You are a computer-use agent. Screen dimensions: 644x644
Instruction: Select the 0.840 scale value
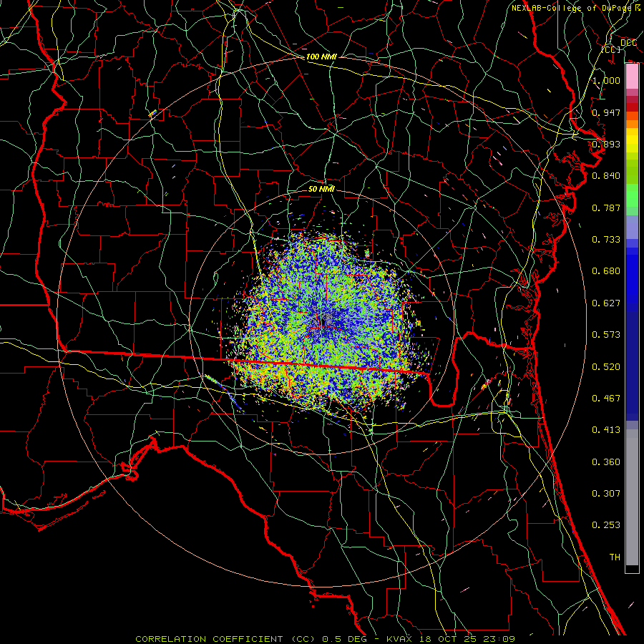[606, 176]
